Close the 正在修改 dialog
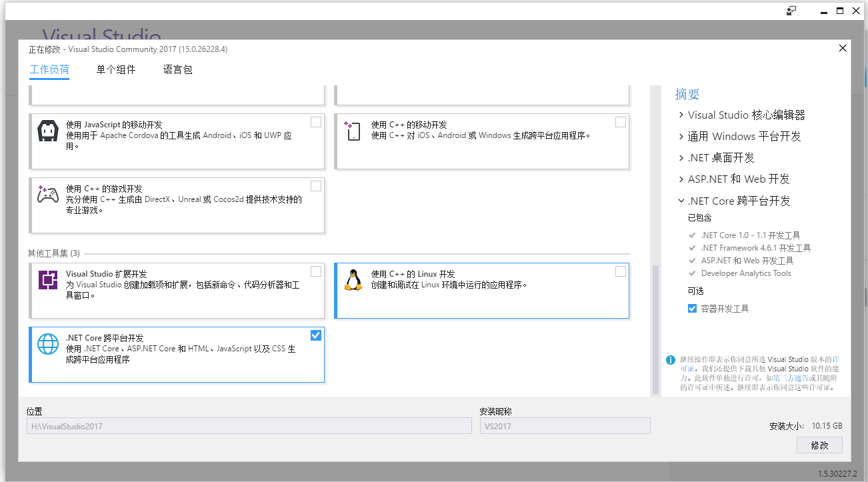This screenshot has width=868, height=482. pyautogui.click(x=843, y=49)
